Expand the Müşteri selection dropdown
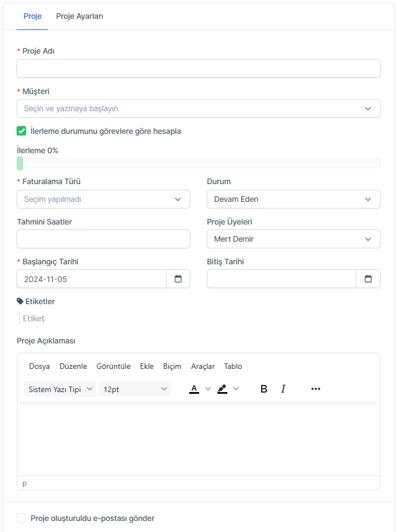 [199, 108]
